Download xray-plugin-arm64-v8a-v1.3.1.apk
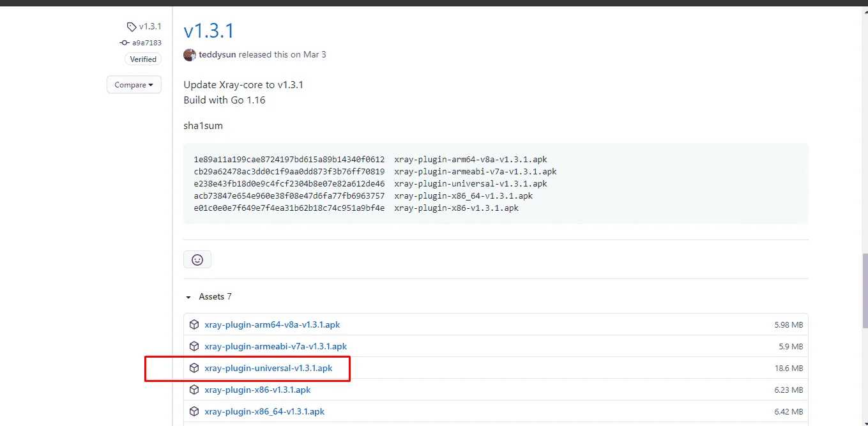Image resolution: width=868 pixels, height=426 pixels. [272, 324]
